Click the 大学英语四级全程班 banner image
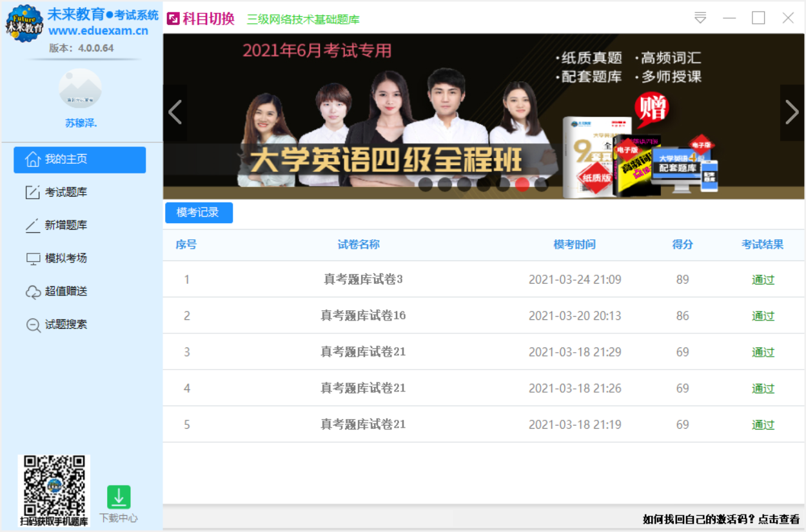 coord(484,116)
